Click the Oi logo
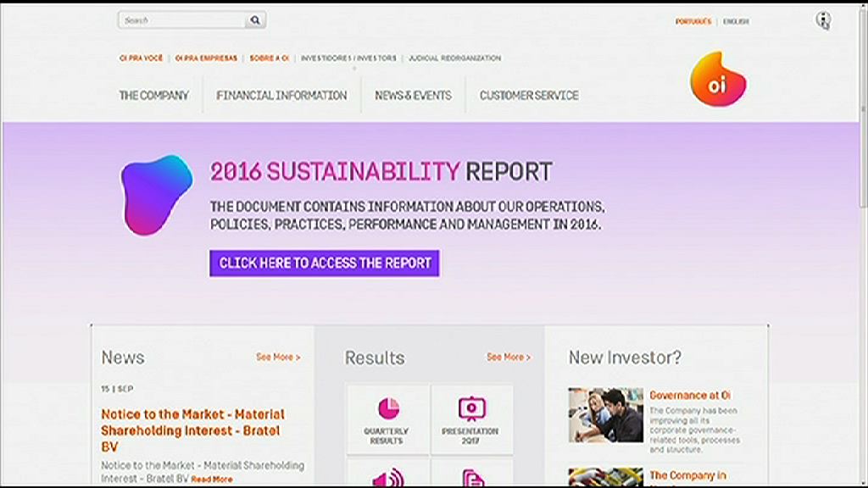This screenshot has width=868, height=488. (718, 79)
